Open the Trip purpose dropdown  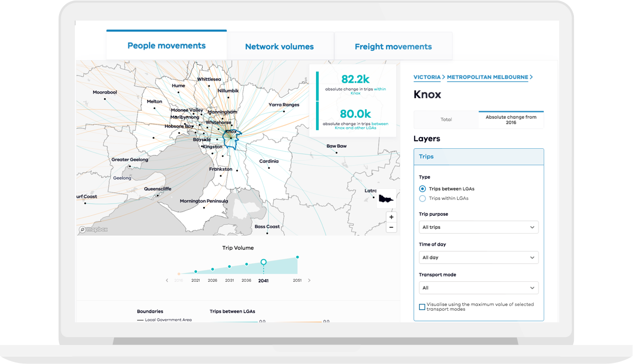tap(478, 227)
